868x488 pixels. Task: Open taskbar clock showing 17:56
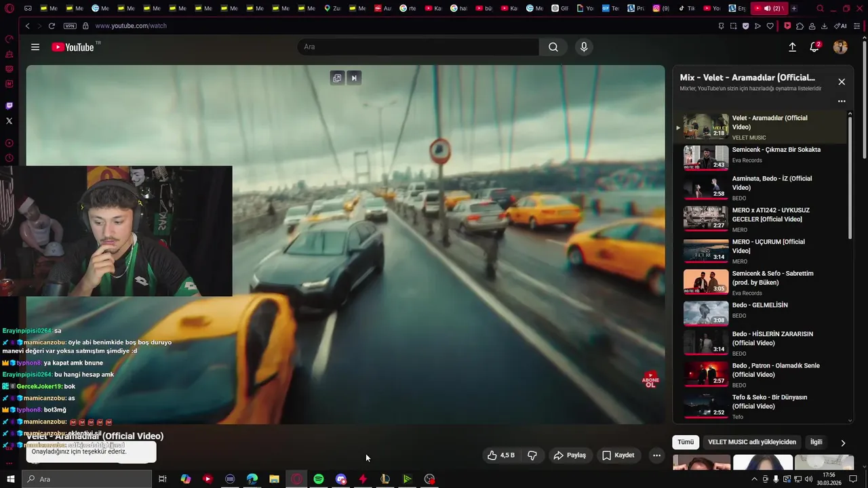(x=829, y=479)
